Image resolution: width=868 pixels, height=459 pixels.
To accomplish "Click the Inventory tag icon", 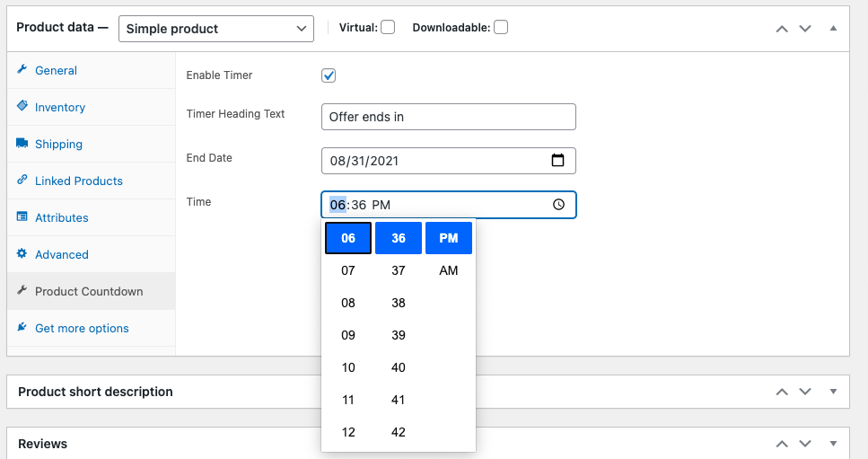I will (x=22, y=105).
